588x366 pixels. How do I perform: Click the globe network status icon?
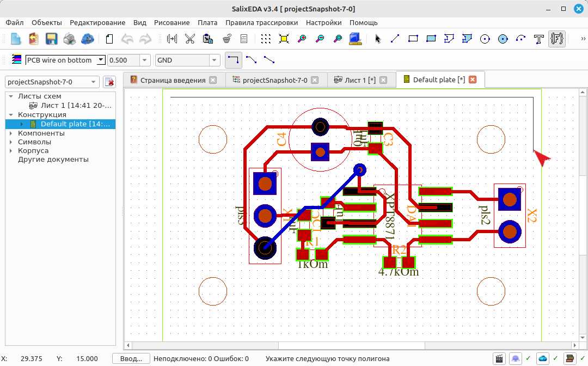click(516, 359)
